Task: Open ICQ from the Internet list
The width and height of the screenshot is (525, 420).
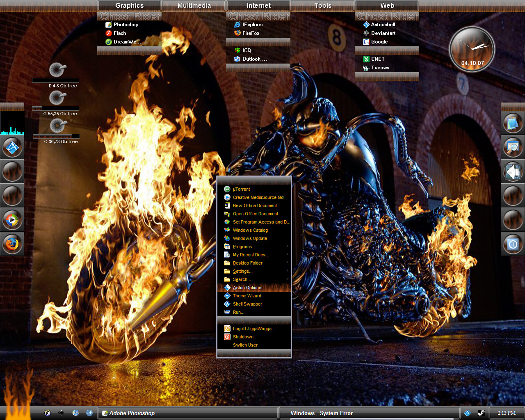Action: [242, 50]
